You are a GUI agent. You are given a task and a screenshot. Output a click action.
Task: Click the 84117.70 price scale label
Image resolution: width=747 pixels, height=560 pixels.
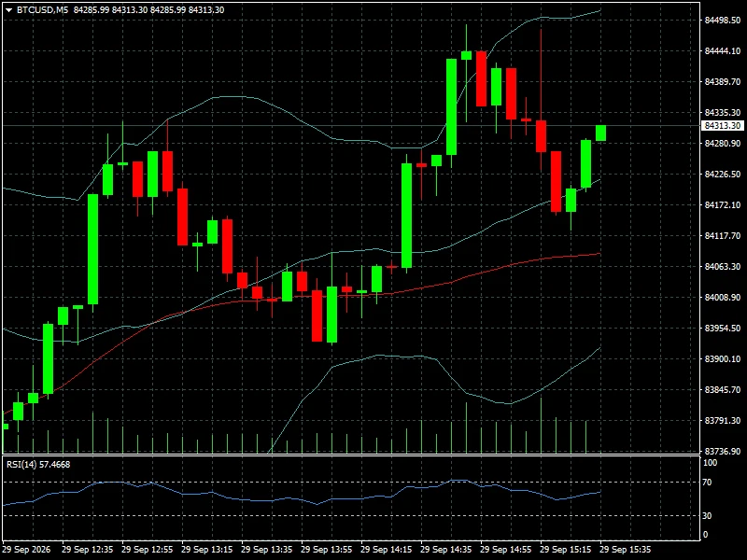pos(723,236)
